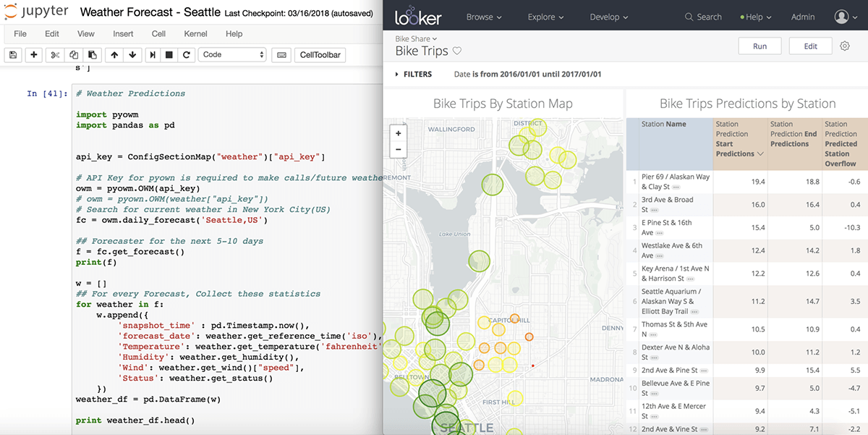The height and width of the screenshot is (435, 868).
Task: Open the command palette keyboard icon
Action: point(281,55)
